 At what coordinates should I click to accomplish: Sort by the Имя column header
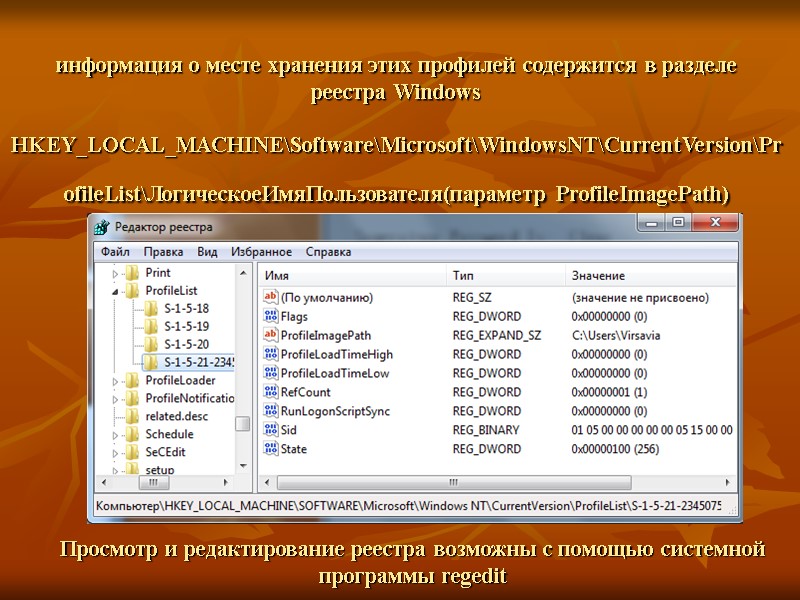(352, 276)
